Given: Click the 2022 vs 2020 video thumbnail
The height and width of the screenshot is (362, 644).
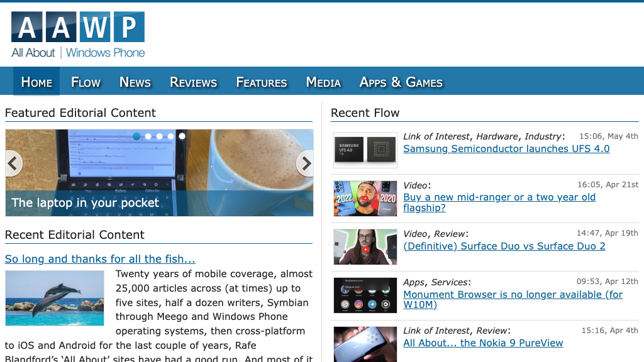Looking at the screenshot, I should tap(365, 199).
